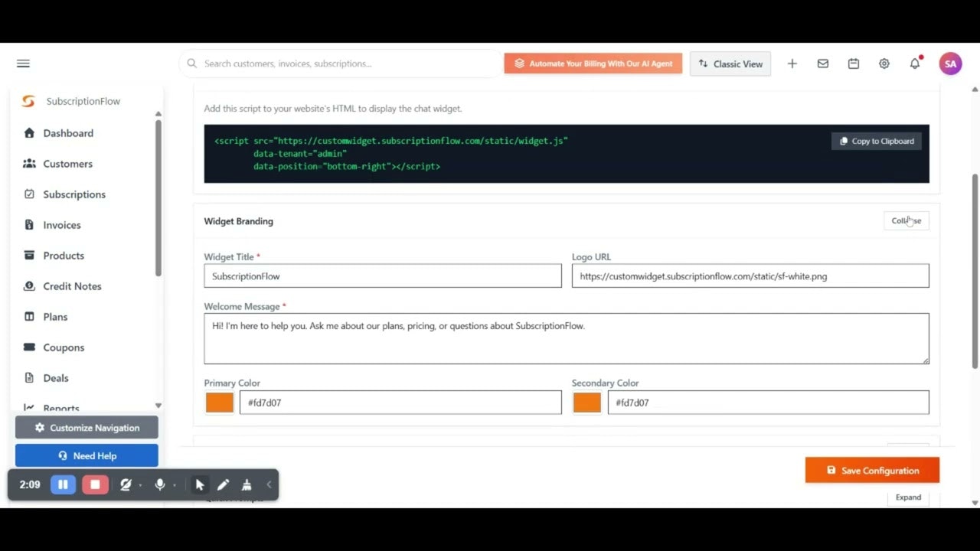The image size is (980, 551).
Task: Click the floppy icon on Save Configuration
Action: tap(831, 471)
